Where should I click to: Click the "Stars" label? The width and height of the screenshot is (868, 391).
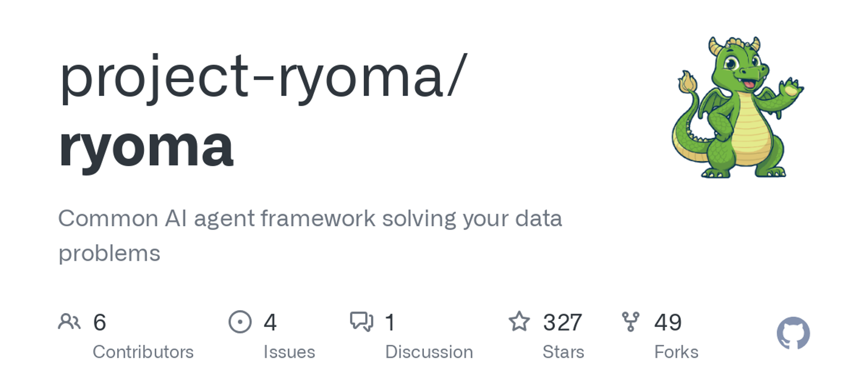tap(563, 352)
